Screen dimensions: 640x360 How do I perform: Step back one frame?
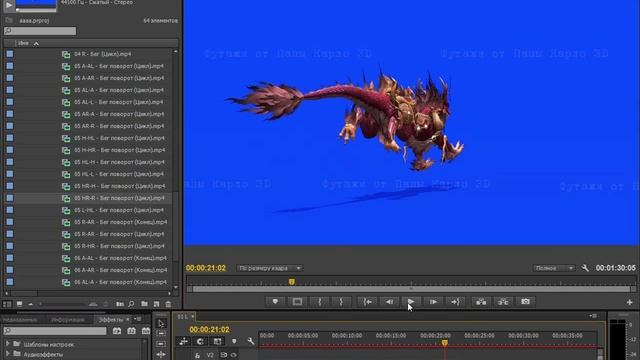coord(389,302)
